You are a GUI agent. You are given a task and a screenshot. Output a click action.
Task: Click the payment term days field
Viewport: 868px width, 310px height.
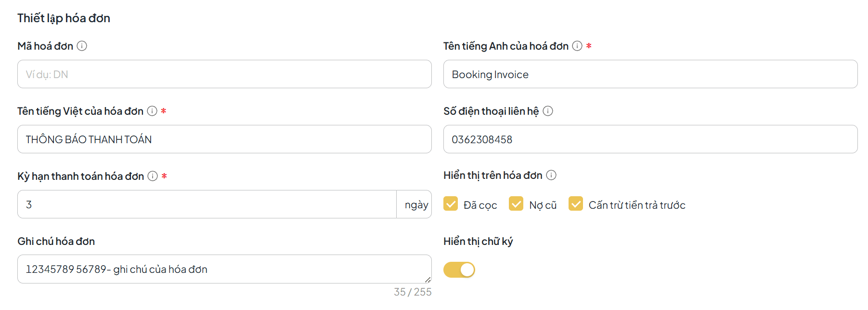207,204
